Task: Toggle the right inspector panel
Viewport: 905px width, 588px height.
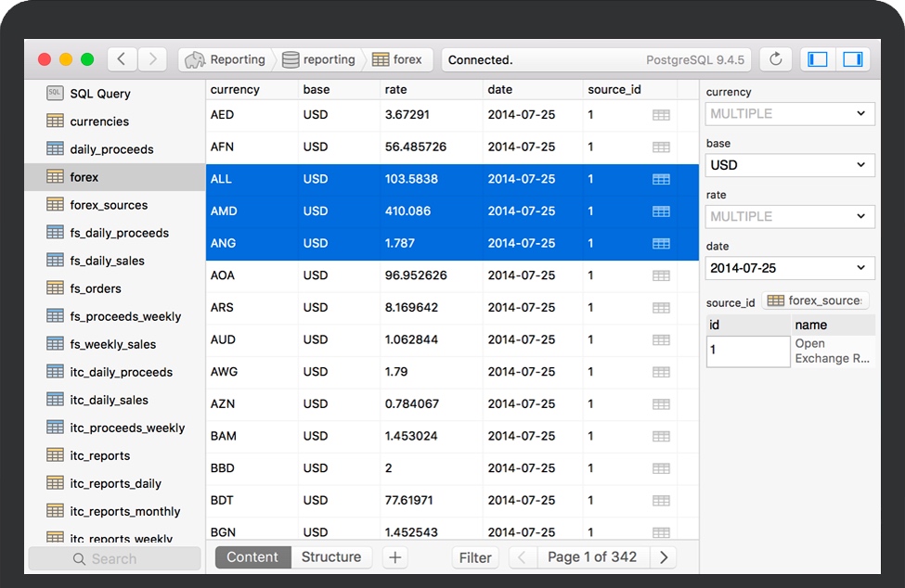Action: (852, 59)
